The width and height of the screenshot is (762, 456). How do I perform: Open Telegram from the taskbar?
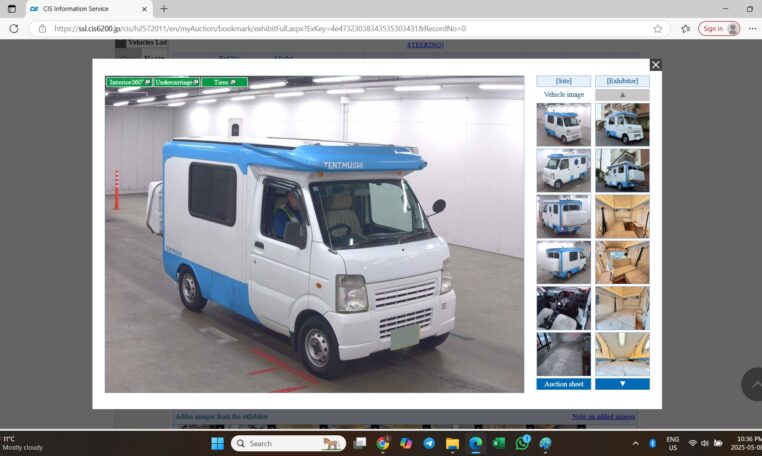(429, 443)
